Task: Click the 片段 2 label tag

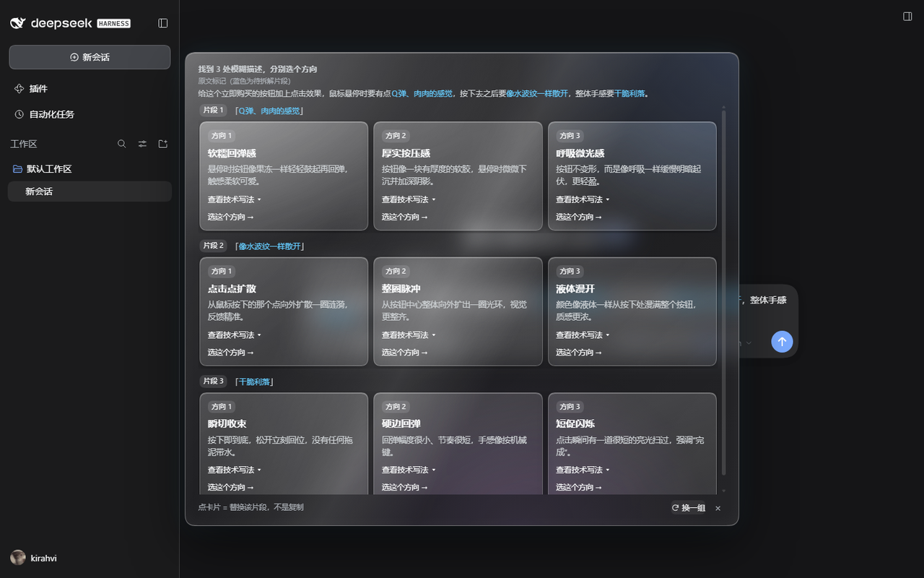Action: tap(214, 246)
